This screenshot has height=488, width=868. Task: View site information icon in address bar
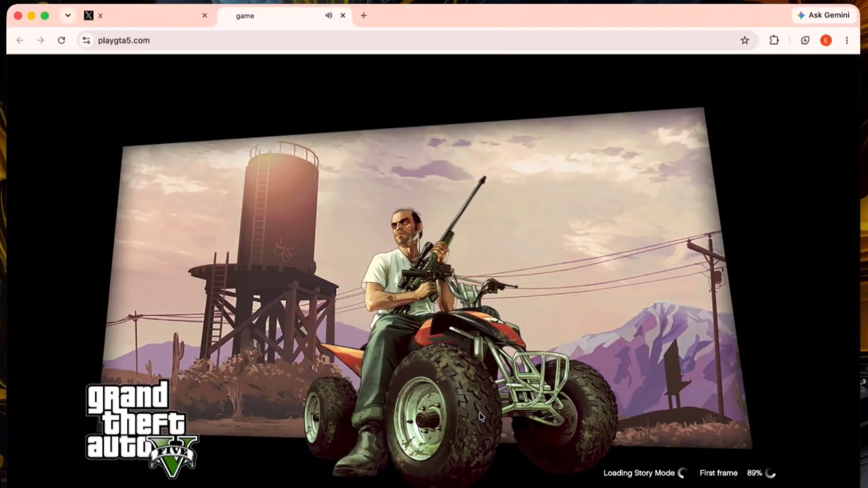click(86, 40)
